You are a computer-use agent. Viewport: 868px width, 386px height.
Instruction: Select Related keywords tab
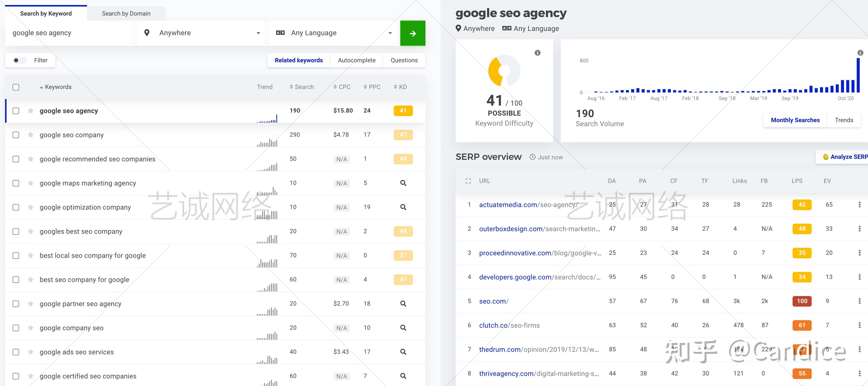click(x=298, y=60)
